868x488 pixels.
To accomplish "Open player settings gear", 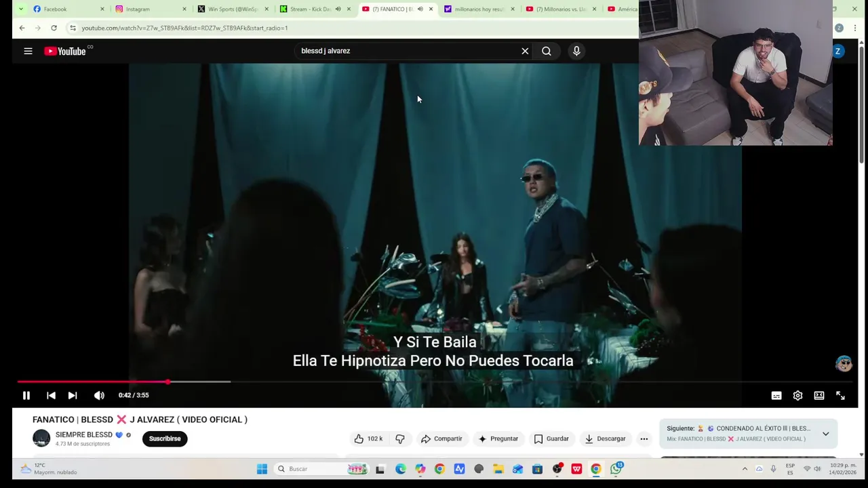I will coord(797,396).
